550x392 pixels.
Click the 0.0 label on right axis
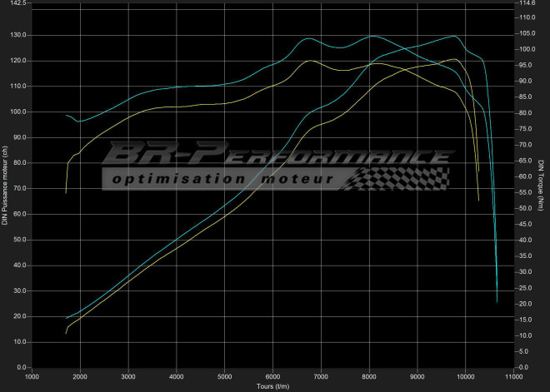(x=523, y=367)
